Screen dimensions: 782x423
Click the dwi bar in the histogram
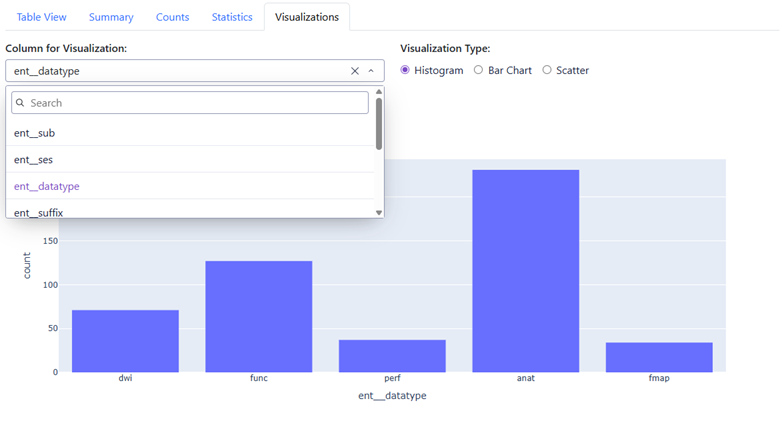point(125,341)
